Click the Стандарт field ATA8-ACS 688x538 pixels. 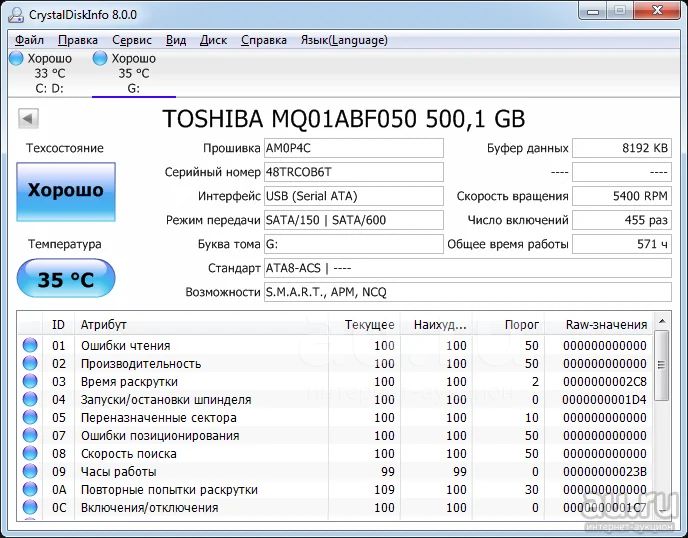(x=468, y=268)
